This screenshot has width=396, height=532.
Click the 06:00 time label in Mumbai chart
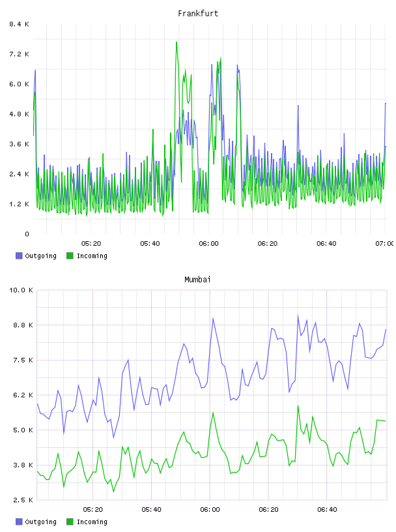click(x=210, y=510)
